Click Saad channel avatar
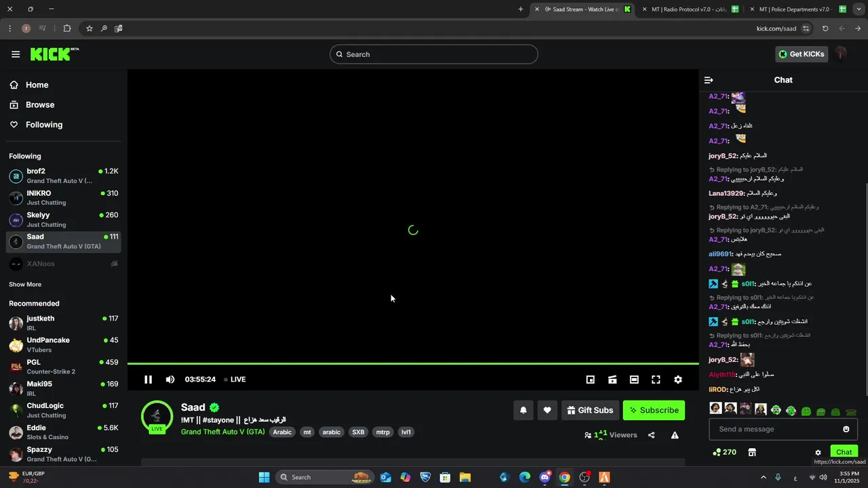The width and height of the screenshot is (868, 488). coord(157,416)
